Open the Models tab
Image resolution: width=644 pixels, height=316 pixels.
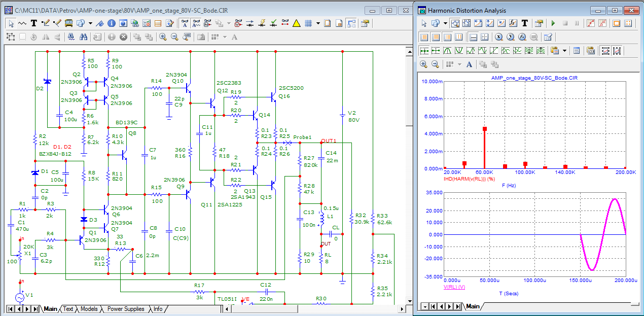pos(89,309)
